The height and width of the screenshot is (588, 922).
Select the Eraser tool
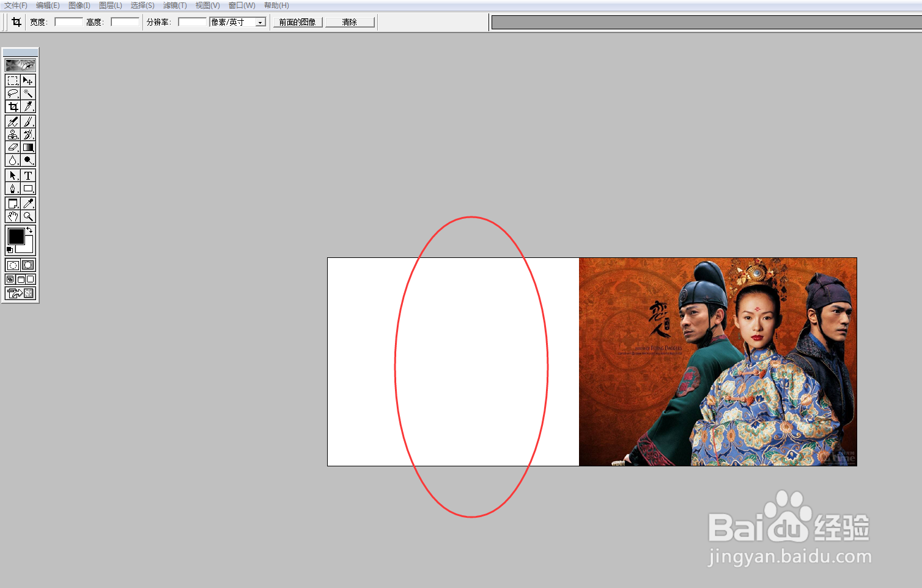(x=13, y=147)
